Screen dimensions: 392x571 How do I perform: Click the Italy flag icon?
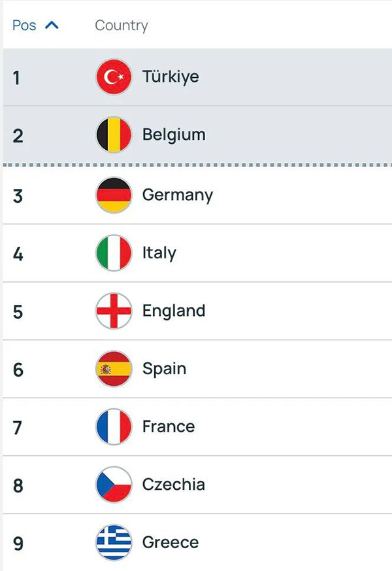click(x=114, y=253)
